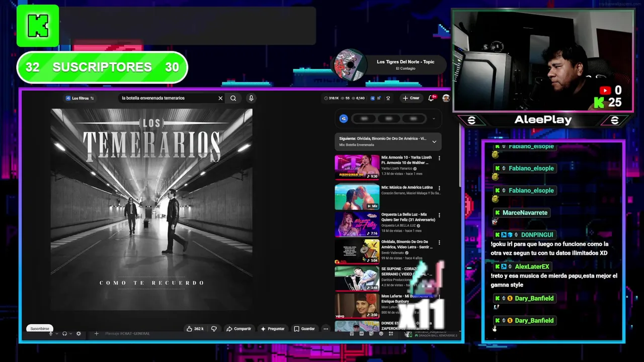Toggle the Discord microphone mute icon
This screenshot has height=362, width=644.
51,334
